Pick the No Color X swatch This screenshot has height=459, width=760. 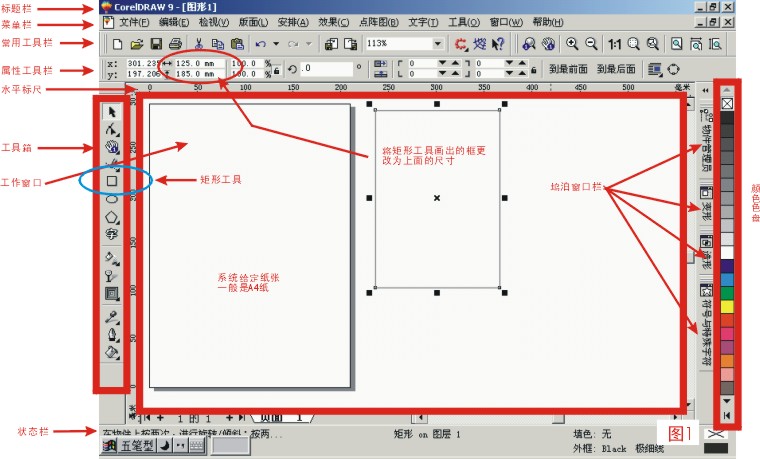point(727,103)
